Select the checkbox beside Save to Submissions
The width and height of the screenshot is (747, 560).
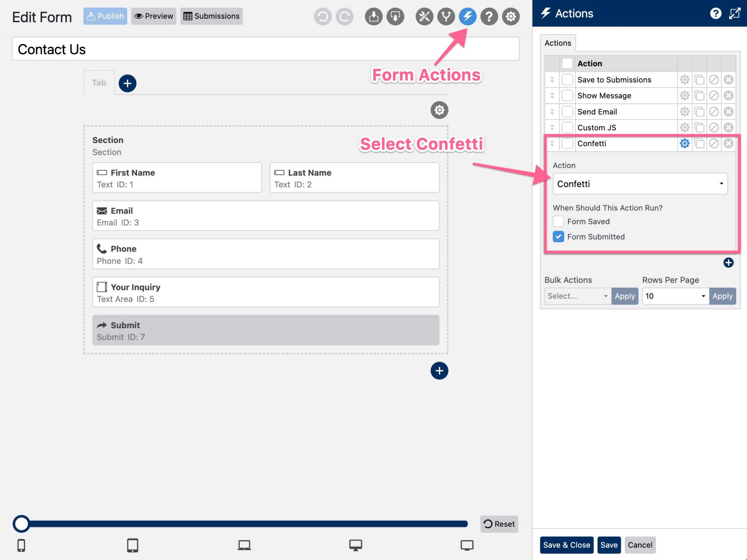point(567,79)
